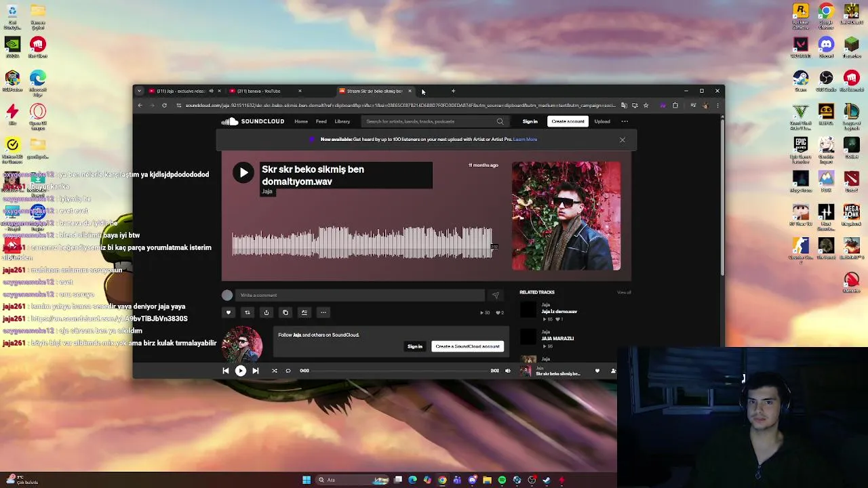868x488 pixels.
Task: Copy the track link with the copy icon
Action: pos(285,312)
